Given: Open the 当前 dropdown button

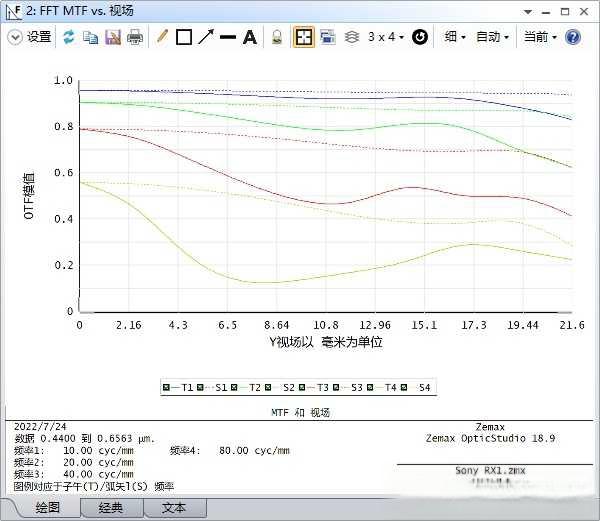Looking at the screenshot, I should coord(540,37).
